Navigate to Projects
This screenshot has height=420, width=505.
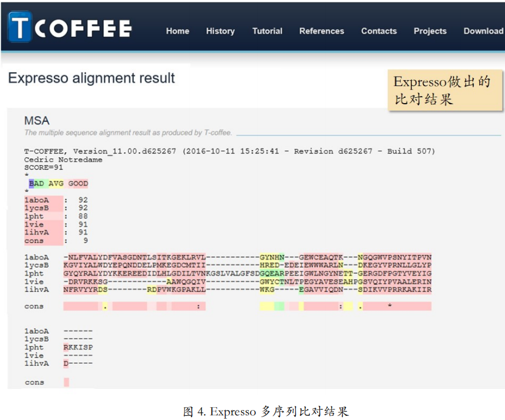coord(430,31)
